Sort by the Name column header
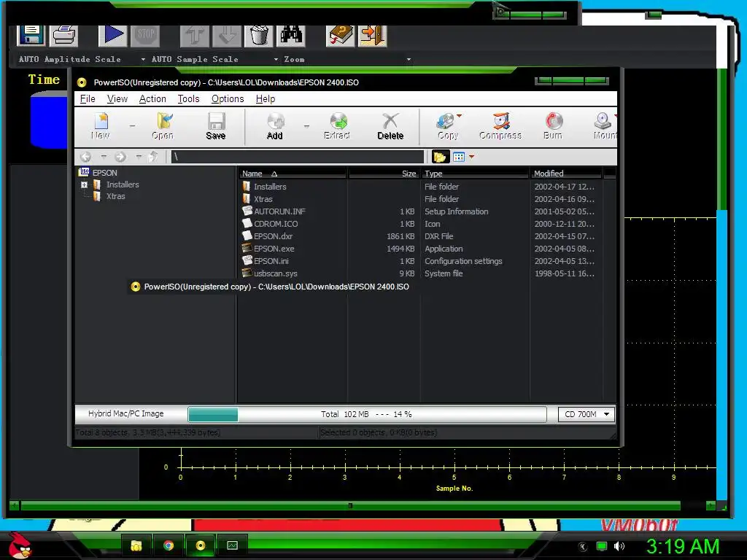The image size is (747, 560). [x=293, y=174]
